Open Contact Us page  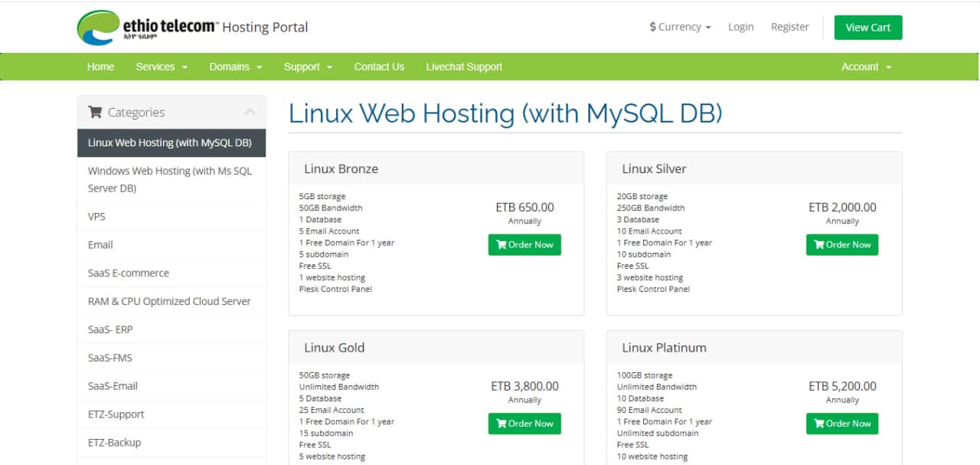point(379,67)
